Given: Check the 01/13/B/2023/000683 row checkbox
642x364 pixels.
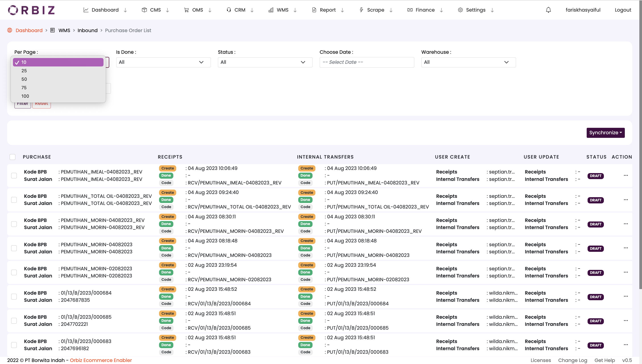Looking at the screenshot, I should pyautogui.click(x=14, y=345).
